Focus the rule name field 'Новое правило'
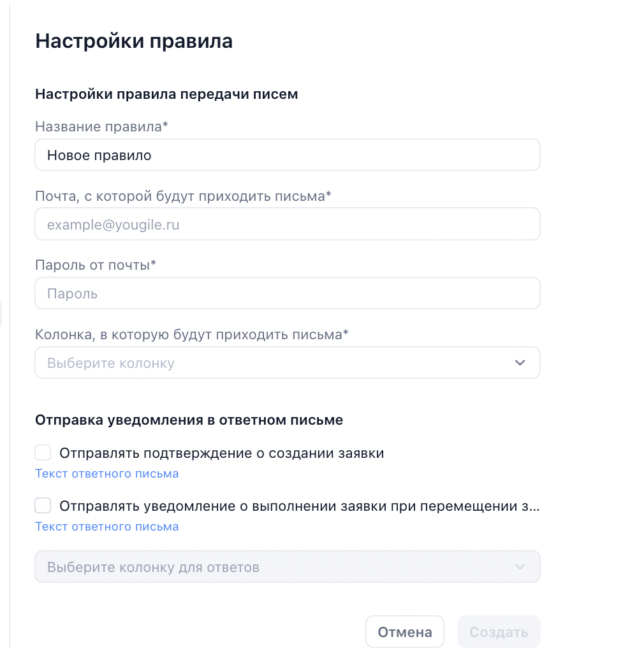This screenshot has height=667, width=644. (287, 155)
